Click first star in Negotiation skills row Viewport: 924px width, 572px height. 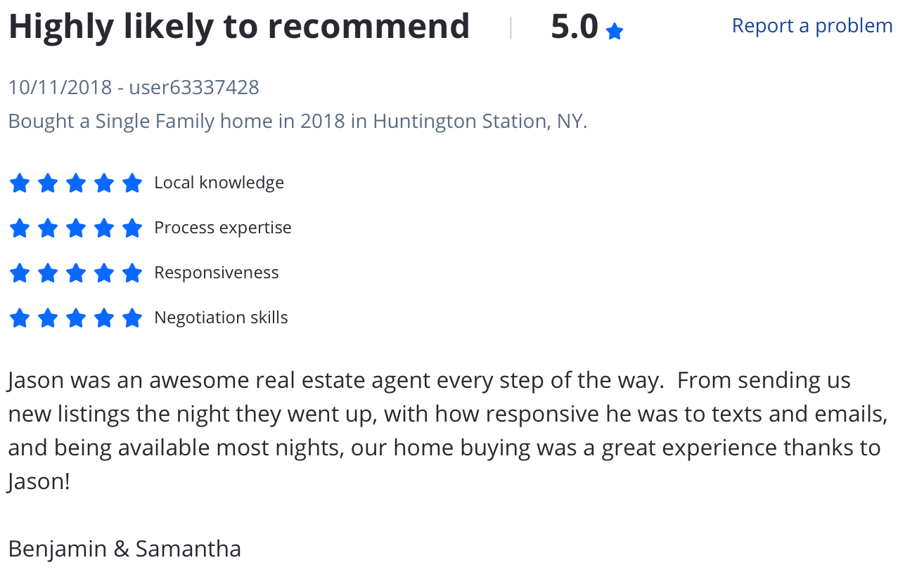(x=20, y=318)
